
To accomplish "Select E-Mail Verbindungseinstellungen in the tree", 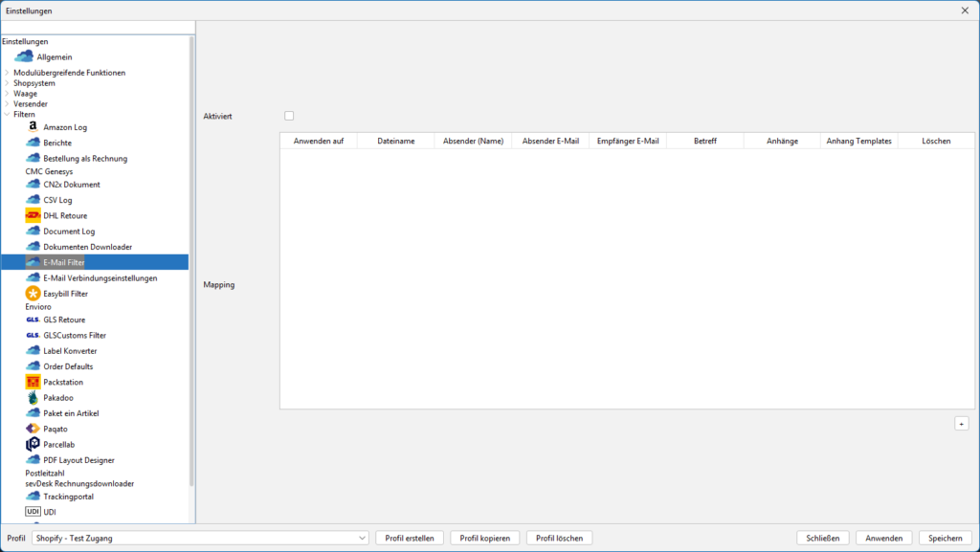I will 100,278.
